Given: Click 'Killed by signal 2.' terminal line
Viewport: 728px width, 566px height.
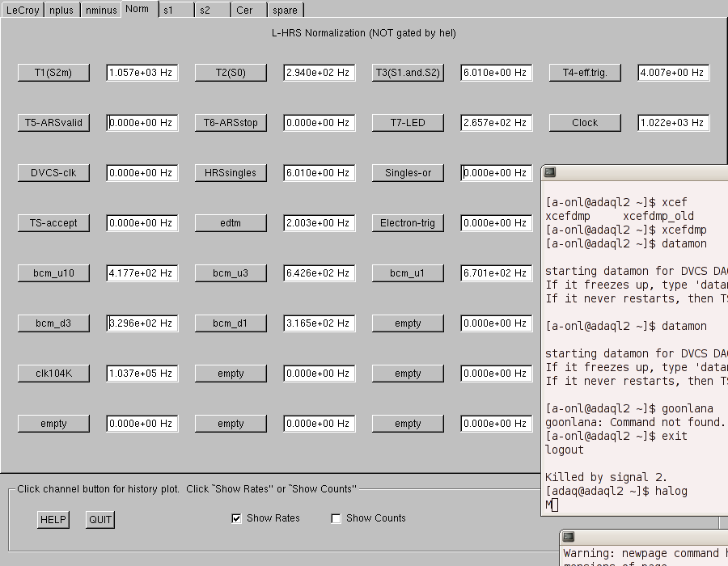Looking at the screenshot, I should pos(606,477).
